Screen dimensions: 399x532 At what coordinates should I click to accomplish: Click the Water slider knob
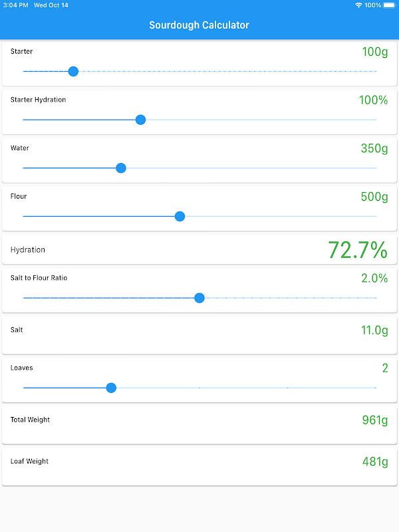(121, 168)
